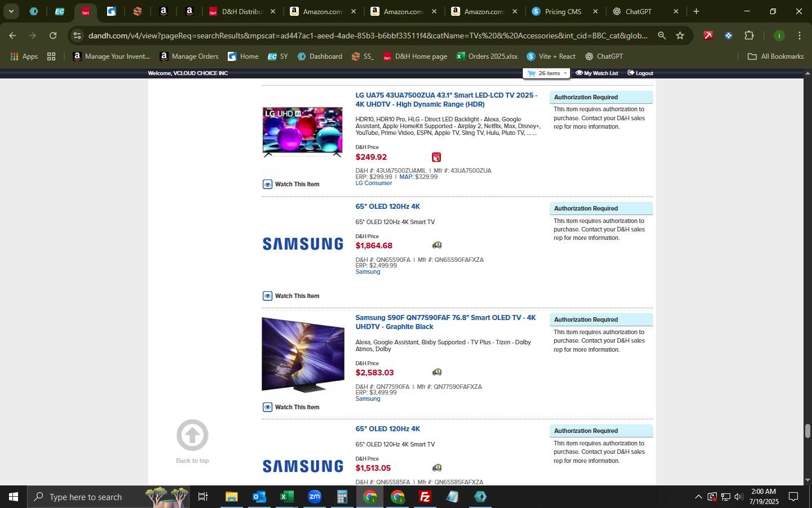812x508 pixels.
Task: Click the shipping truck icon beside $1,513.05
Action: 437,467
